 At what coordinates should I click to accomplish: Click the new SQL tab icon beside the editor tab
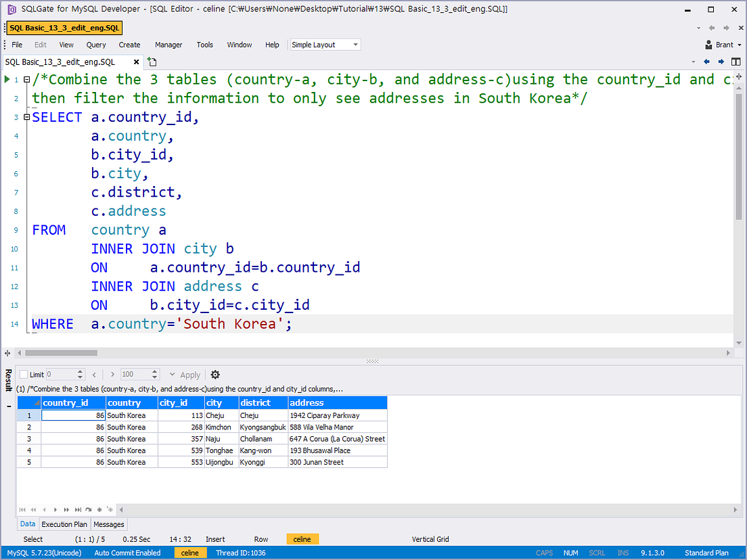(152, 62)
